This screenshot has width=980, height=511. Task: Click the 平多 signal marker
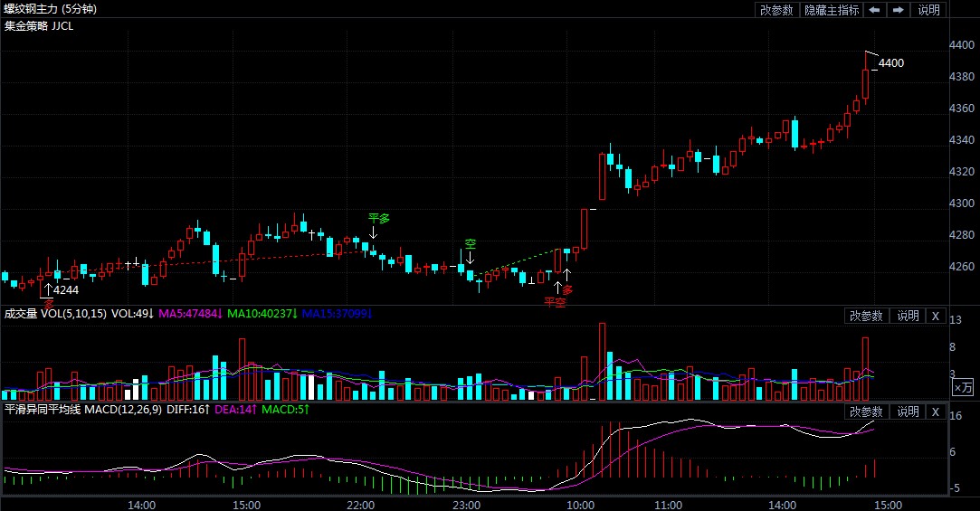(x=379, y=219)
